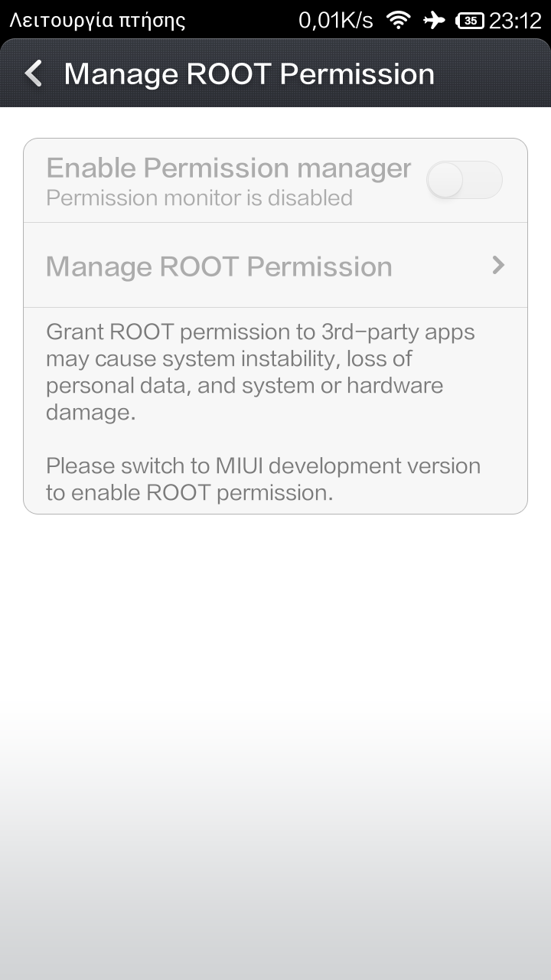Tap the 'Λειτουργία πτήσης' status bar label
This screenshot has height=980, width=551.
click(97, 21)
